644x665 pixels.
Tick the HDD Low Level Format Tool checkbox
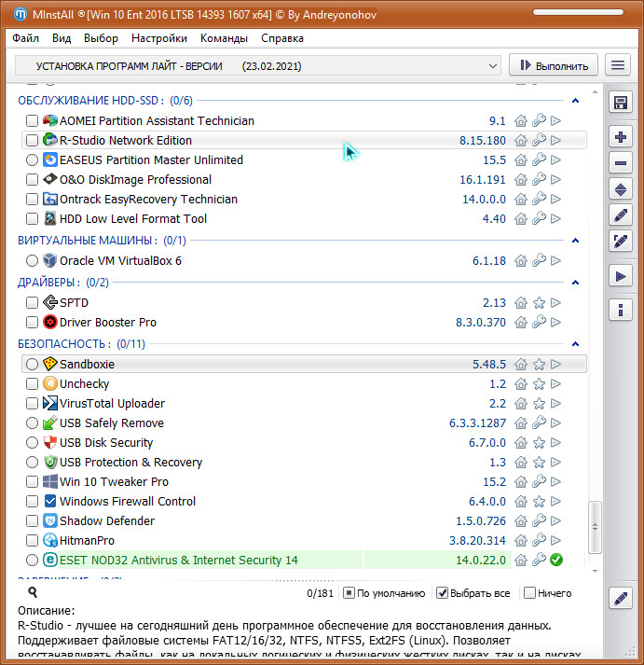[32, 219]
